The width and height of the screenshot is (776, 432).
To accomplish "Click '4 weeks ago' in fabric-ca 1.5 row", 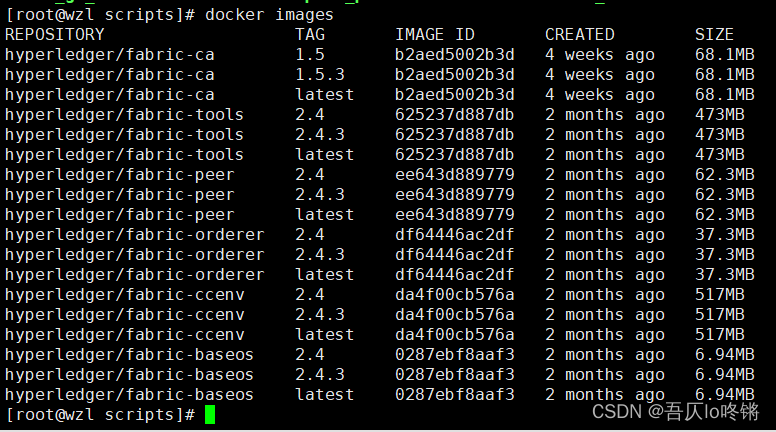I will click(600, 54).
